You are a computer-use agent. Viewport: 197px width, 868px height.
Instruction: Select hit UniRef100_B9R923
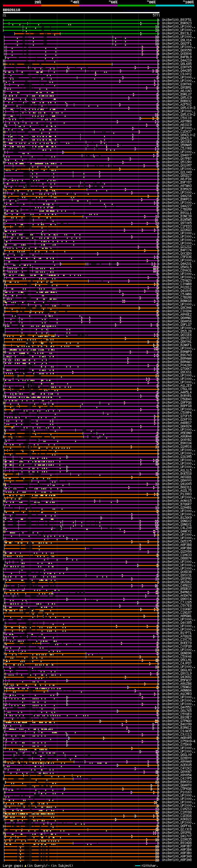176,23
